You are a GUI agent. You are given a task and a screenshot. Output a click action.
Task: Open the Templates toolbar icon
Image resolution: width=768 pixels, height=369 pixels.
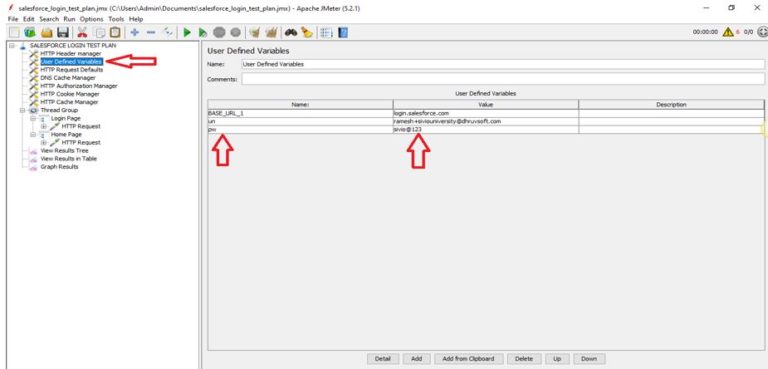(x=30, y=32)
